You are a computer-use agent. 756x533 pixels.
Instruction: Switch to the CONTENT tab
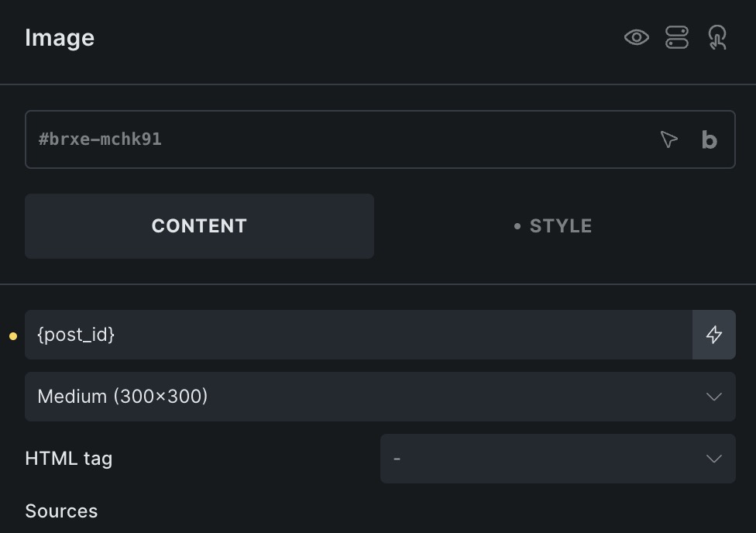199,226
